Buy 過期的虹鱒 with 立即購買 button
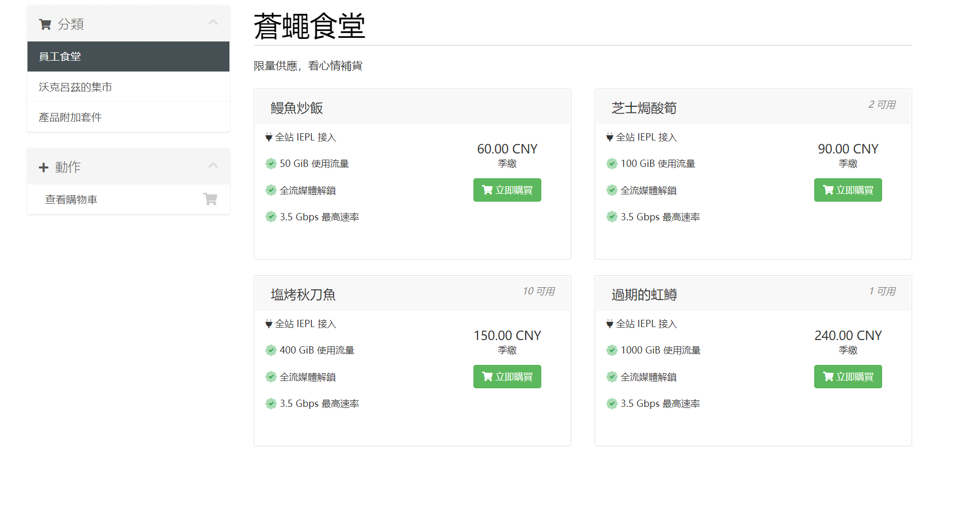Screen dimensions: 980x523 coord(848,377)
